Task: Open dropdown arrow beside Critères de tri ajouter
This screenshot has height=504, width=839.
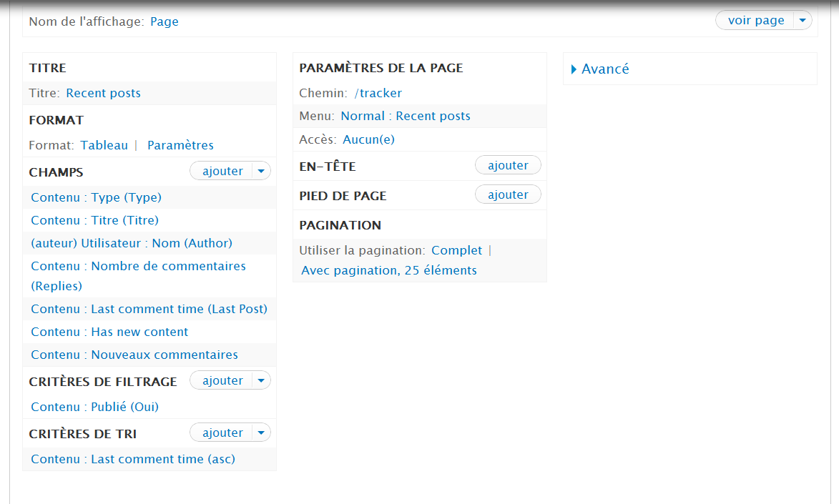Action: pyautogui.click(x=262, y=433)
